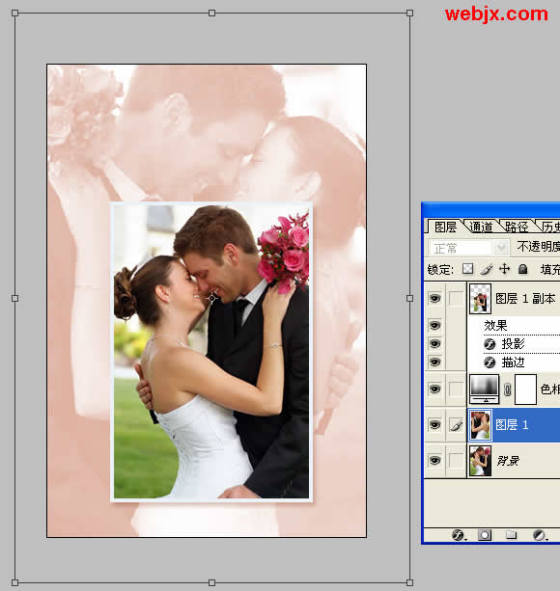
Task: Click the 描边 effect icon
Action: [x=489, y=362]
